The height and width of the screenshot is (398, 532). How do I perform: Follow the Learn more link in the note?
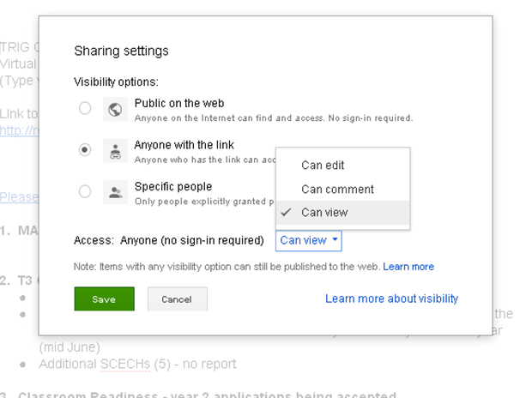[408, 267]
